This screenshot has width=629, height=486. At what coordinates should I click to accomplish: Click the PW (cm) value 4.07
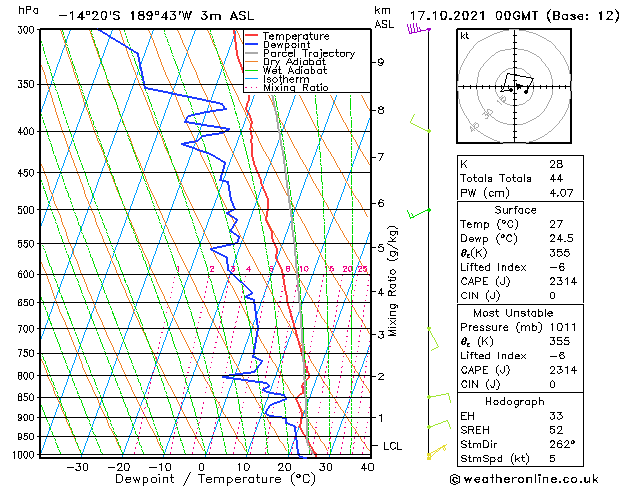click(x=561, y=193)
